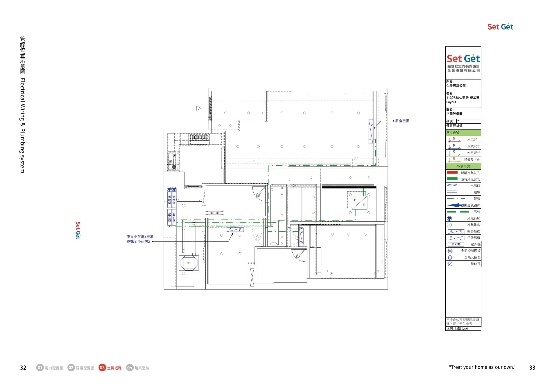Click the drawing name 空調設備圖
This screenshot has height=392, width=552.
click(x=454, y=114)
